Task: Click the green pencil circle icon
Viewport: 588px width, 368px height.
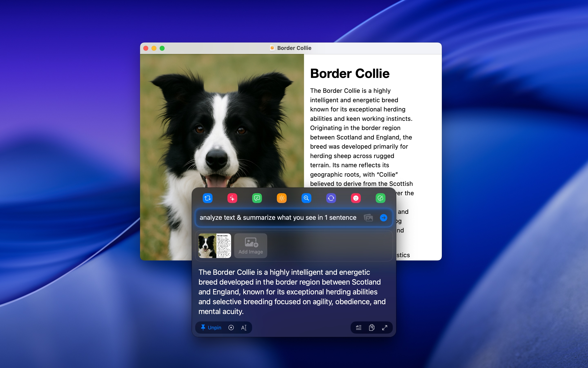Action: pyautogui.click(x=381, y=198)
